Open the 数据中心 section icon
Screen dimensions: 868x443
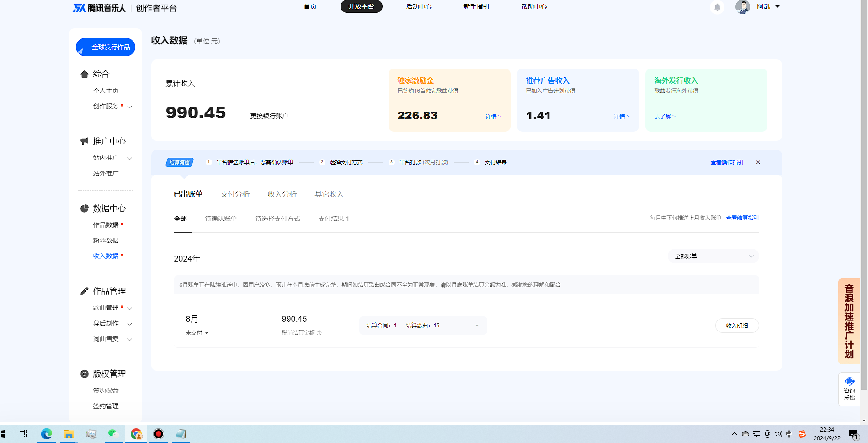pos(84,208)
